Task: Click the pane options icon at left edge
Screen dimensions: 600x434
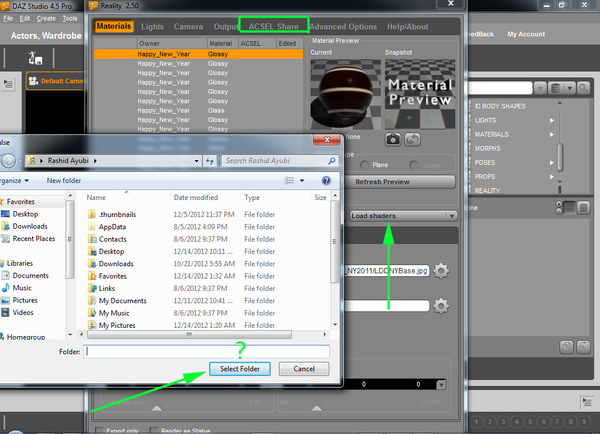Action: (x=8, y=83)
